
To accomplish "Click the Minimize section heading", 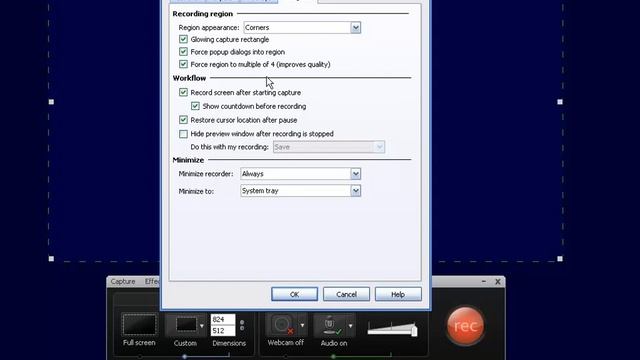I will point(188,160).
